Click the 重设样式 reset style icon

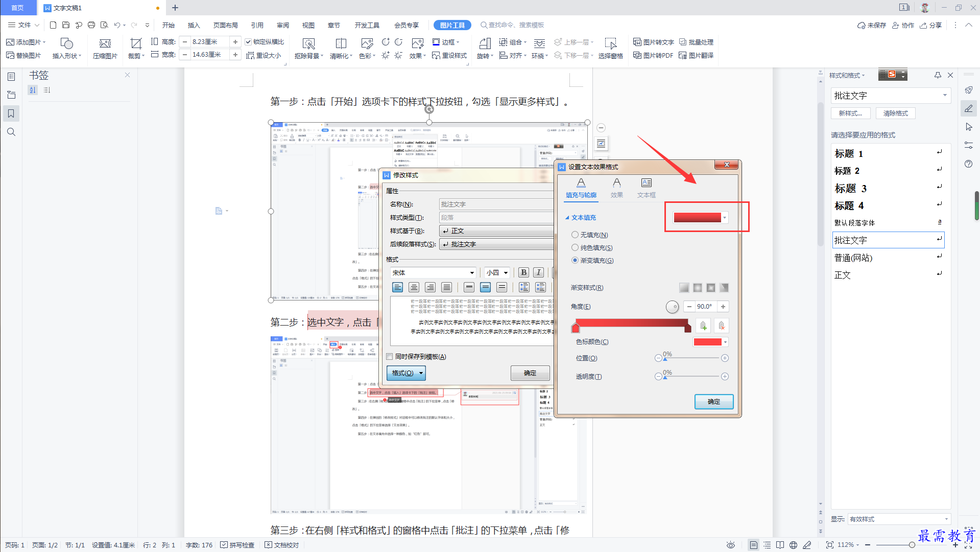click(449, 55)
